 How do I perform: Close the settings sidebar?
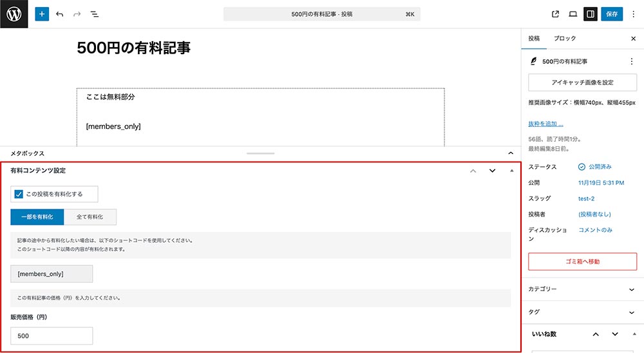click(x=633, y=39)
